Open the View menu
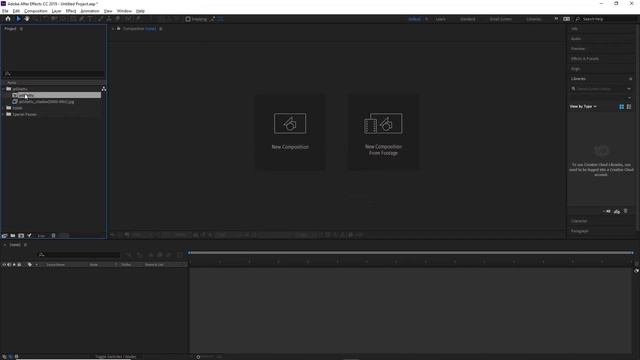The image size is (640, 360). (108, 11)
